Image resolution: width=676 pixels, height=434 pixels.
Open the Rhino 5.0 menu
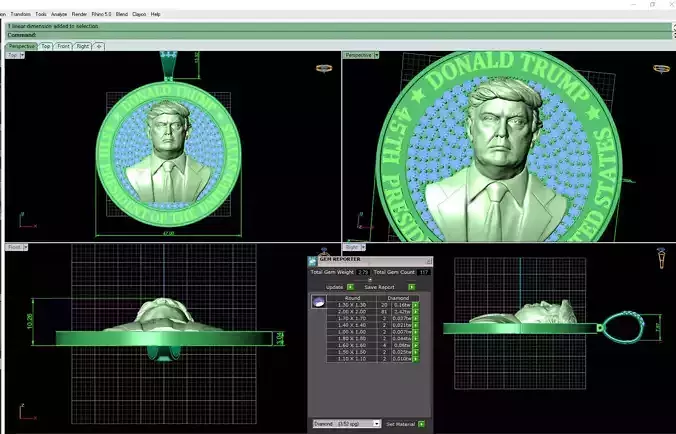(101, 14)
